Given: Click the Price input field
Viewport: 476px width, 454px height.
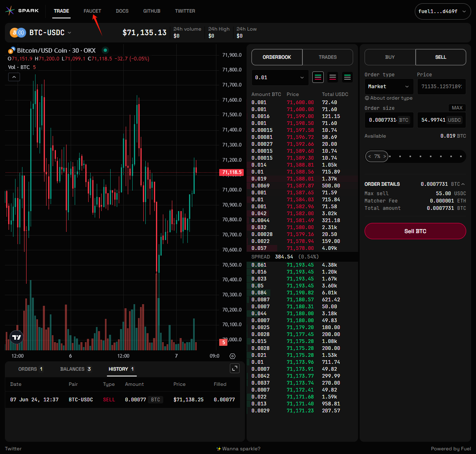Looking at the screenshot, I should (x=442, y=87).
